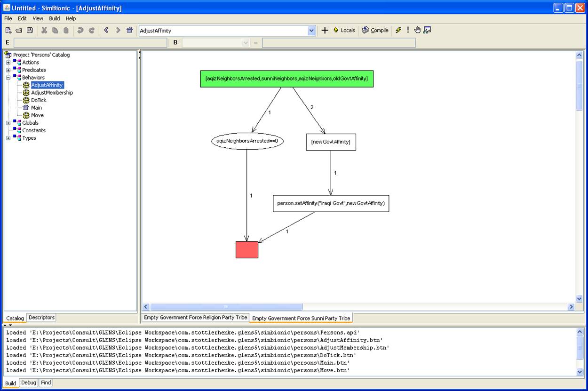Image resolution: width=588 pixels, height=391 pixels.
Task: Switch to the Descriptors tab
Action: [41, 318]
